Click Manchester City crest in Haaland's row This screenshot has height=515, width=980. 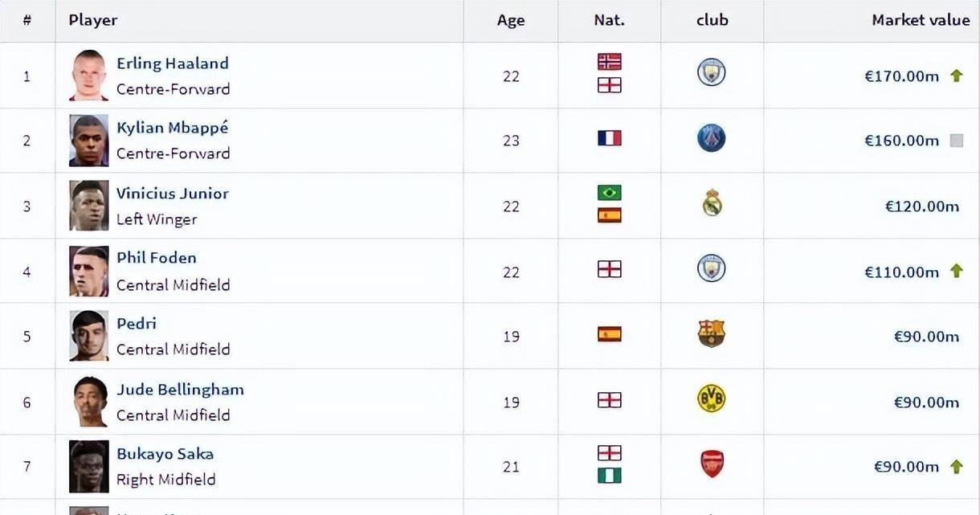pos(712,73)
